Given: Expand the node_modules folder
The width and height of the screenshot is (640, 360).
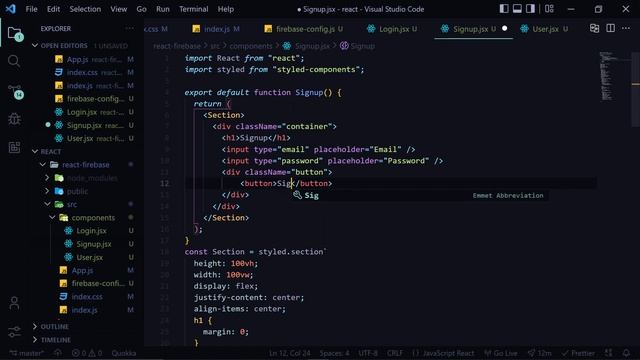Looking at the screenshot, I should [47, 178].
